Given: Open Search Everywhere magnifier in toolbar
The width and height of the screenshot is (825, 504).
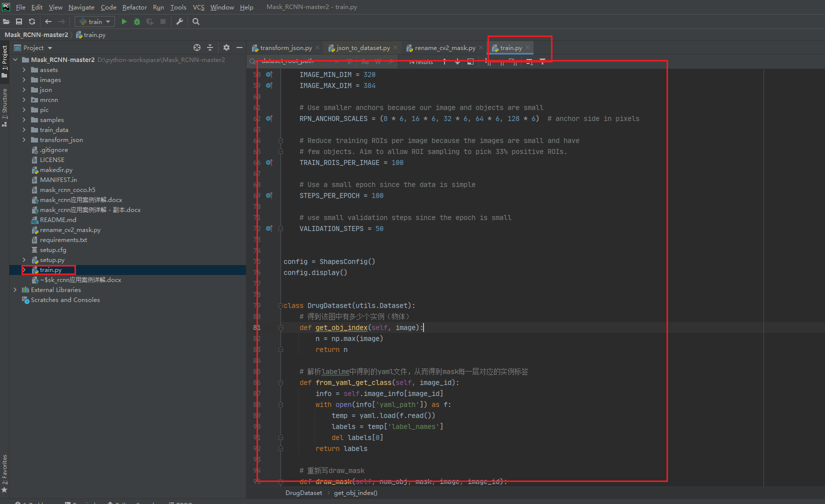Looking at the screenshot, I should point(196,21).
